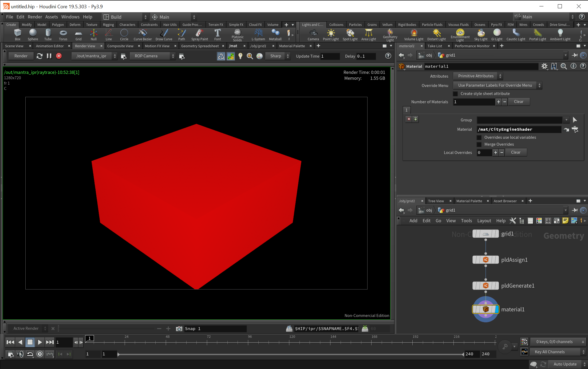The height and width of the screenshot is (369, 588).
Task: Add an Ambient Light
Action: pos(560,35)
